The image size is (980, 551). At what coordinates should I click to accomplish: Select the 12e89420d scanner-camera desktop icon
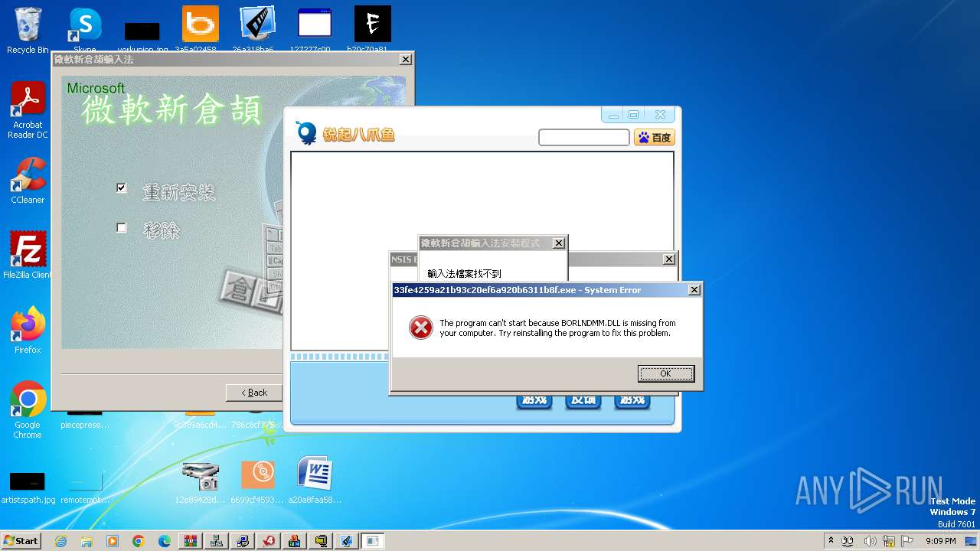201,481
